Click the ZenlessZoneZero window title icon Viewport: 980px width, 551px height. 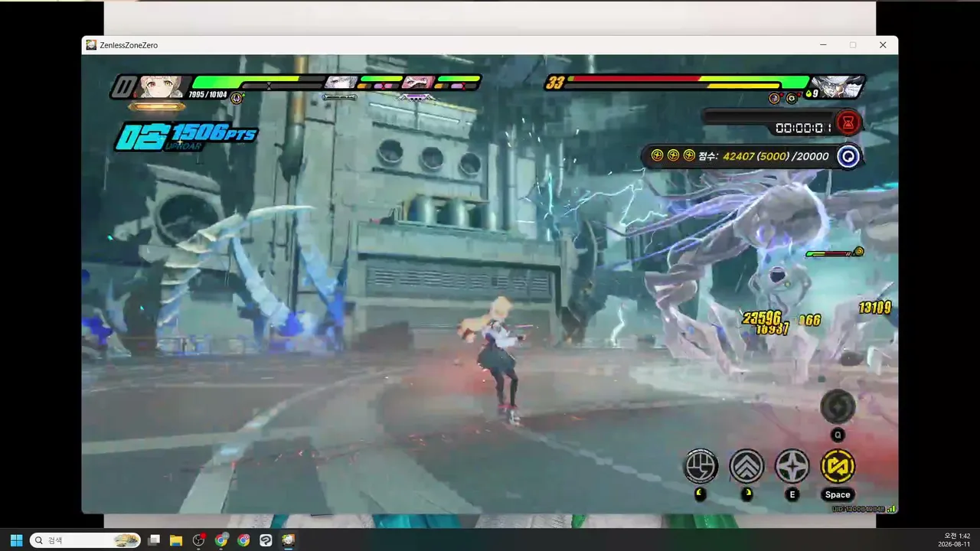pos(91,45)
